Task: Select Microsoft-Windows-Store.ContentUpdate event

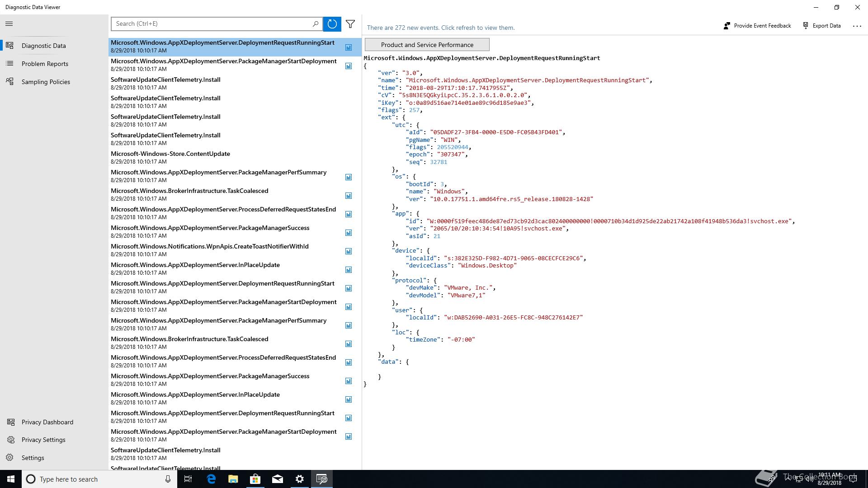Action: coord(235,157)
